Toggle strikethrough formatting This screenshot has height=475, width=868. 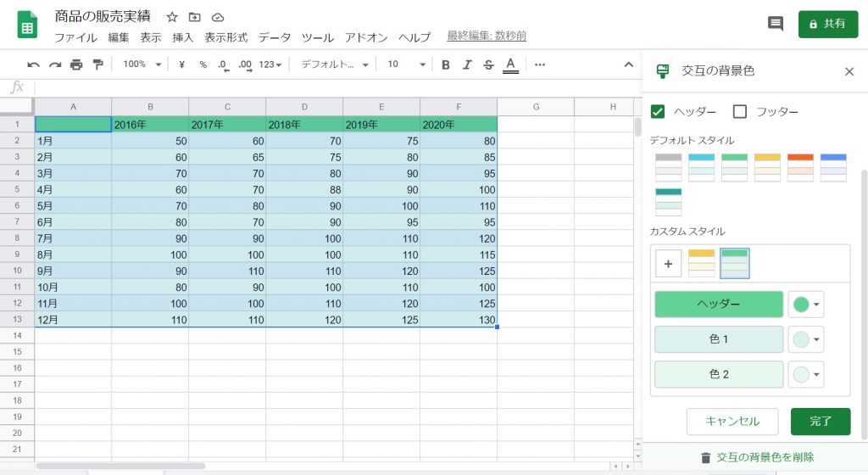click(x=488, y=64)
